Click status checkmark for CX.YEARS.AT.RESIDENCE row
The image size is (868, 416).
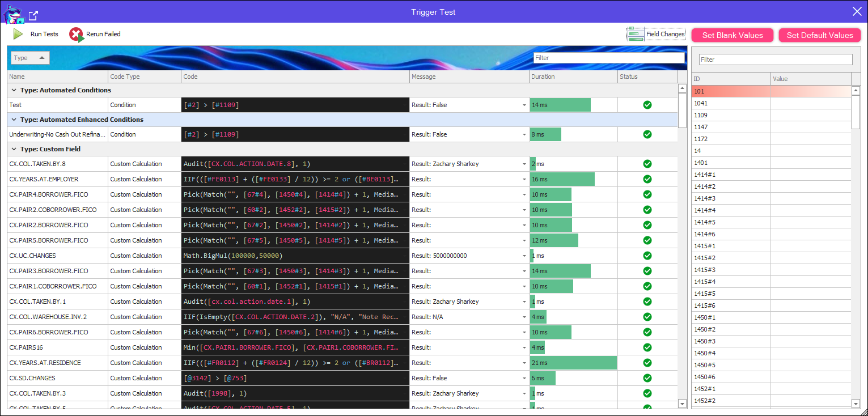[647, 363]
